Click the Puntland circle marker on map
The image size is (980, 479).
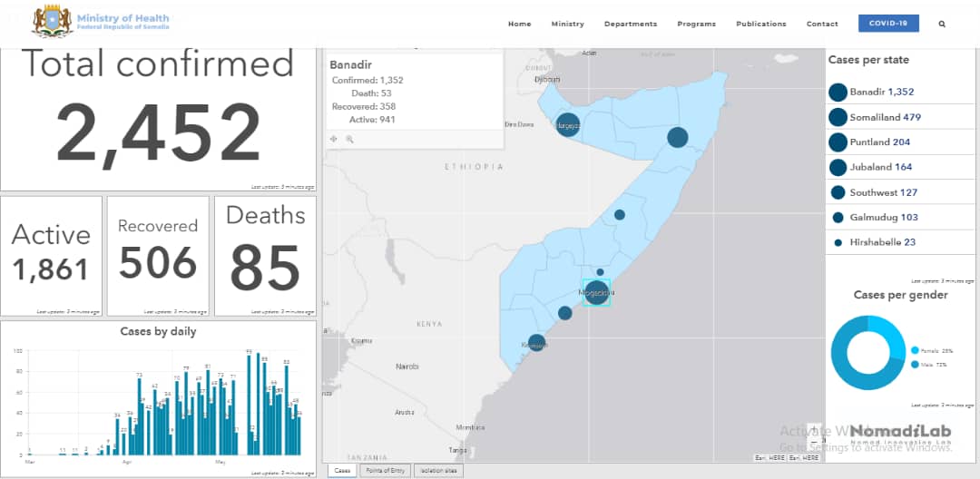[677, 137]
